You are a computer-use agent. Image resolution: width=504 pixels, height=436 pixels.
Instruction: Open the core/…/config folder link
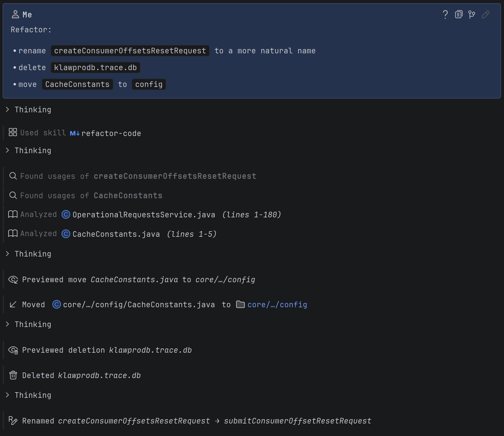pyautogui.click(x=277, y=305)
